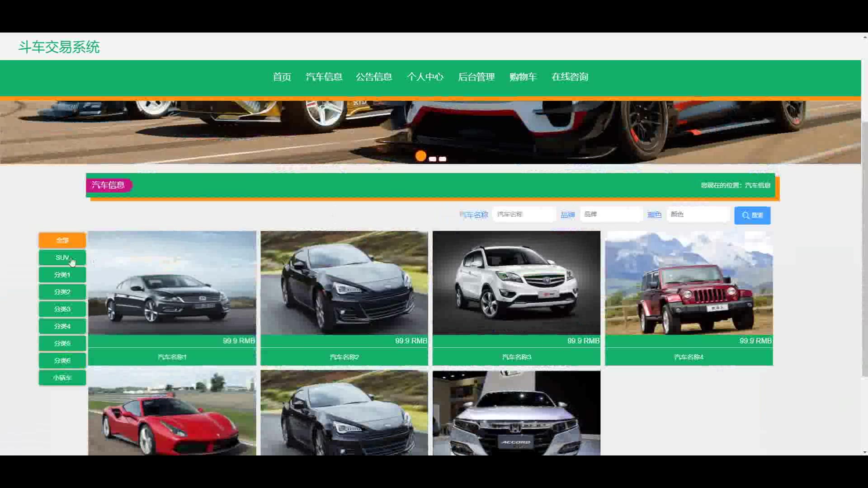The height and width of the screenshot is (488, 868).
Task: Open 汽车信息 navigation menu item
Action: tap(324, 77)
